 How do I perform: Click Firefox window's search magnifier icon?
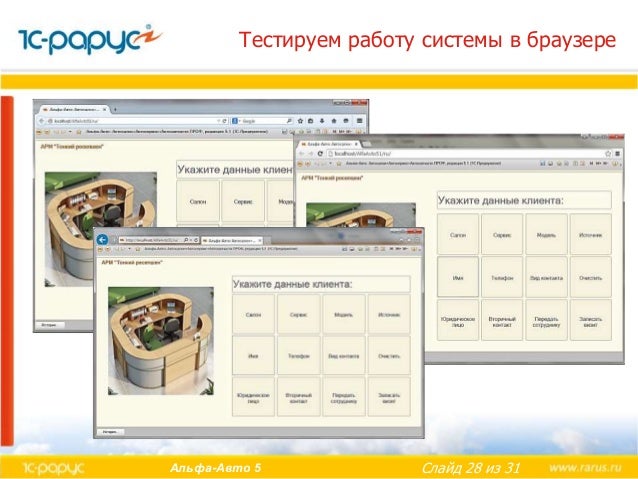289,121
